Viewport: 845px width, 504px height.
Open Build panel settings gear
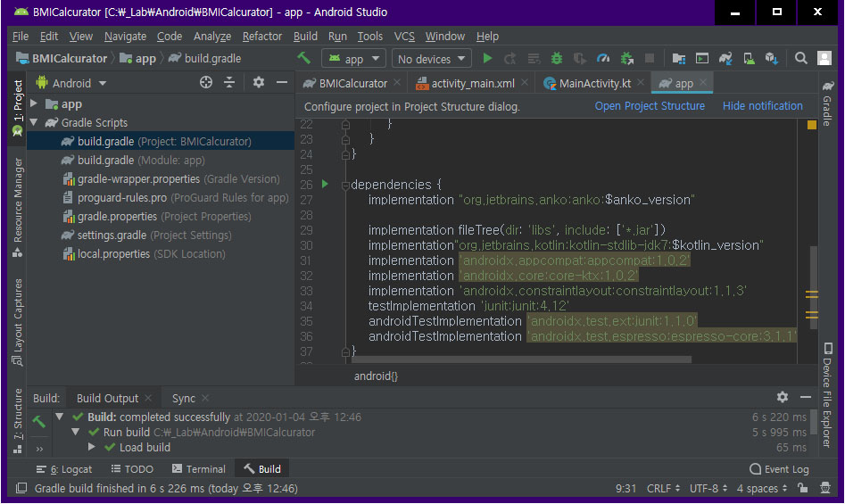tap(783, 397)
